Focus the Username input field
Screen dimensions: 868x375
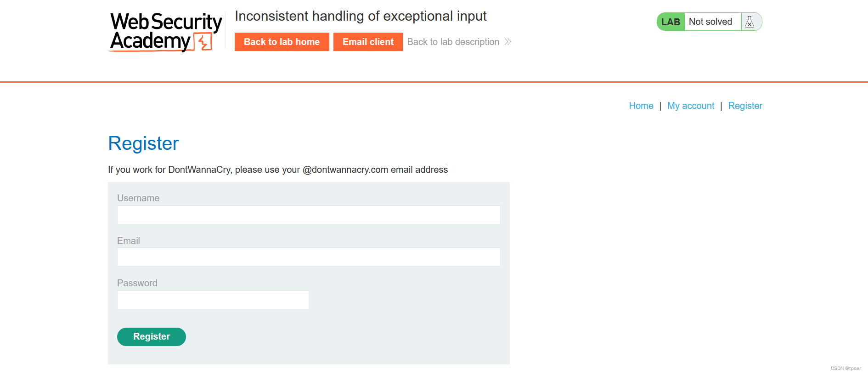pyautogui.click(x=309, y=215)
